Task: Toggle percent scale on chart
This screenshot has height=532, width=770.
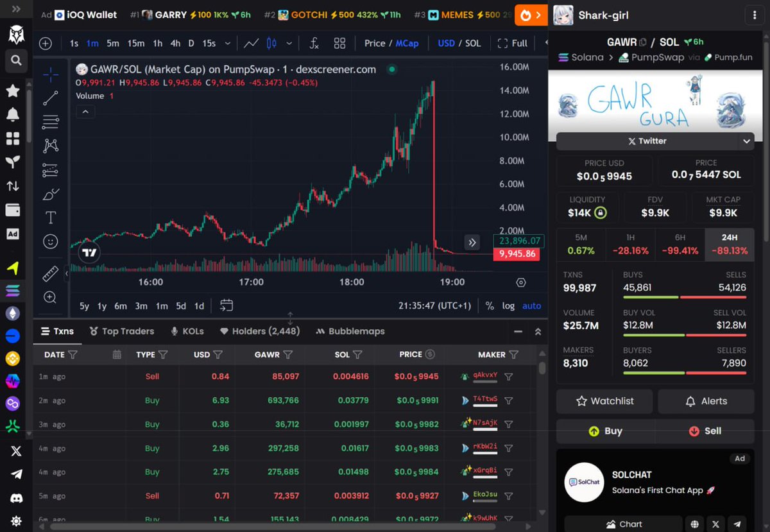Action: (490, 305)
